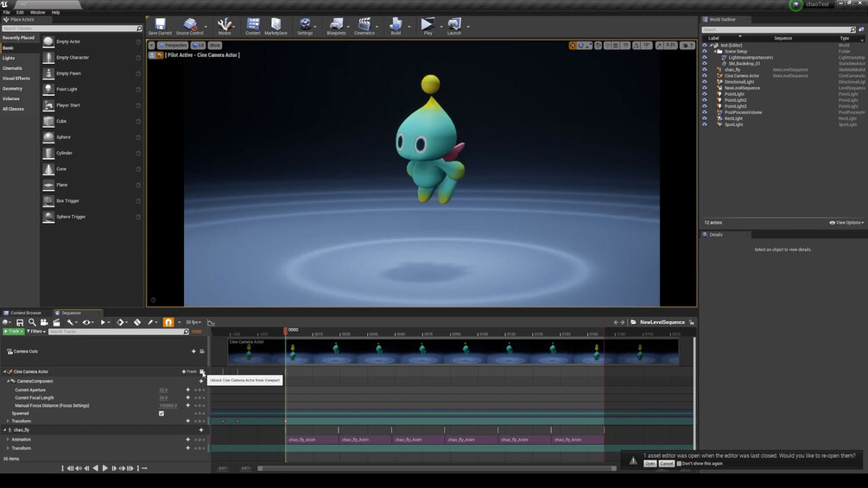Collapse the chao_fly track
868x488 pixels.
pyautogui.click(x=5, y=430)
